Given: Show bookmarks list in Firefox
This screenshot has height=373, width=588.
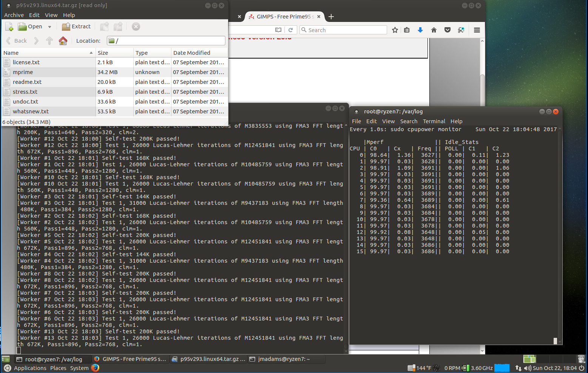Looking at the screenshot, I should point(407,30).
